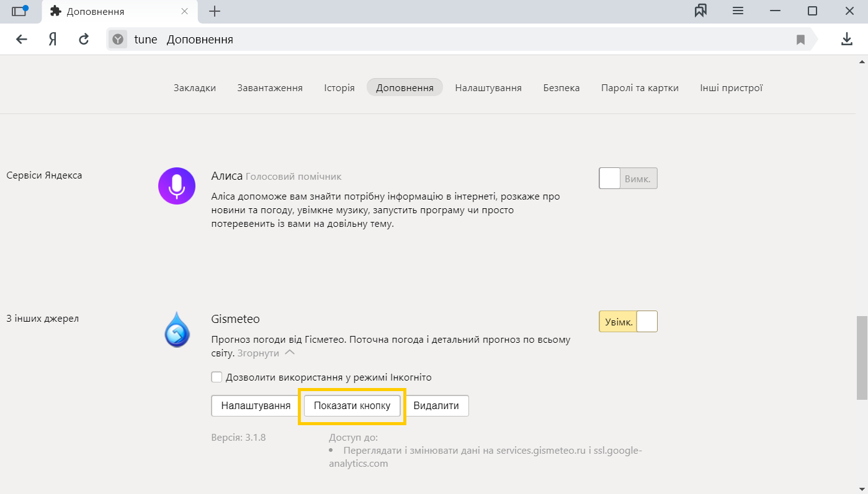Click the Gismeteo water drop icon

177,329
